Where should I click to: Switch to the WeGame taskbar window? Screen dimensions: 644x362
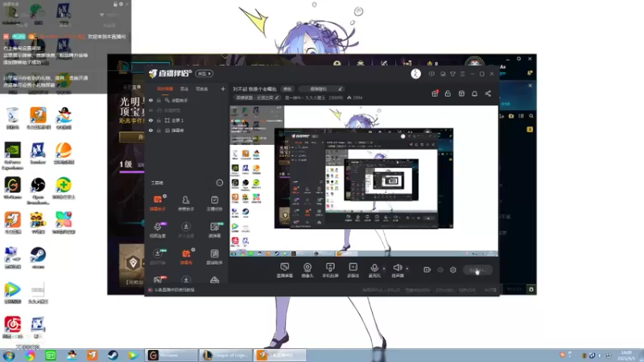(x=171, y=355)
